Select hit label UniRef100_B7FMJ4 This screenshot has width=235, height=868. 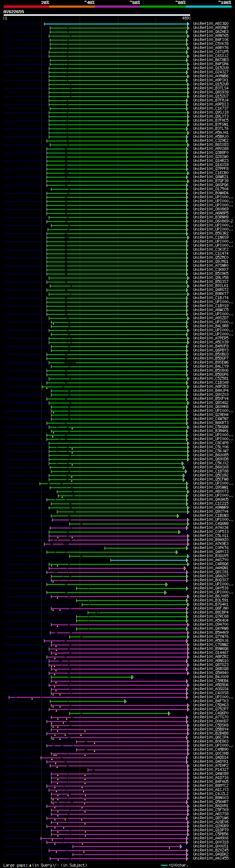click(211, 100)
